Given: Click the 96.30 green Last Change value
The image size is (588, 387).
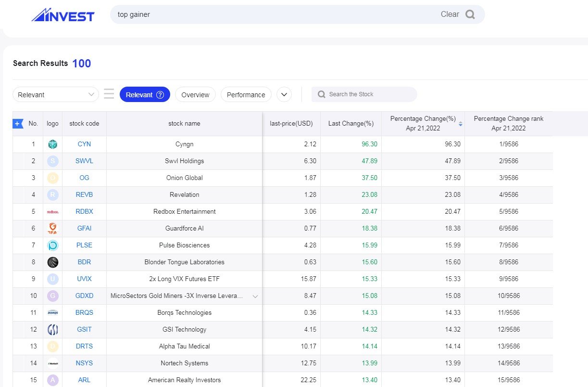Looking at the screenshot, I should coord(369,144).
